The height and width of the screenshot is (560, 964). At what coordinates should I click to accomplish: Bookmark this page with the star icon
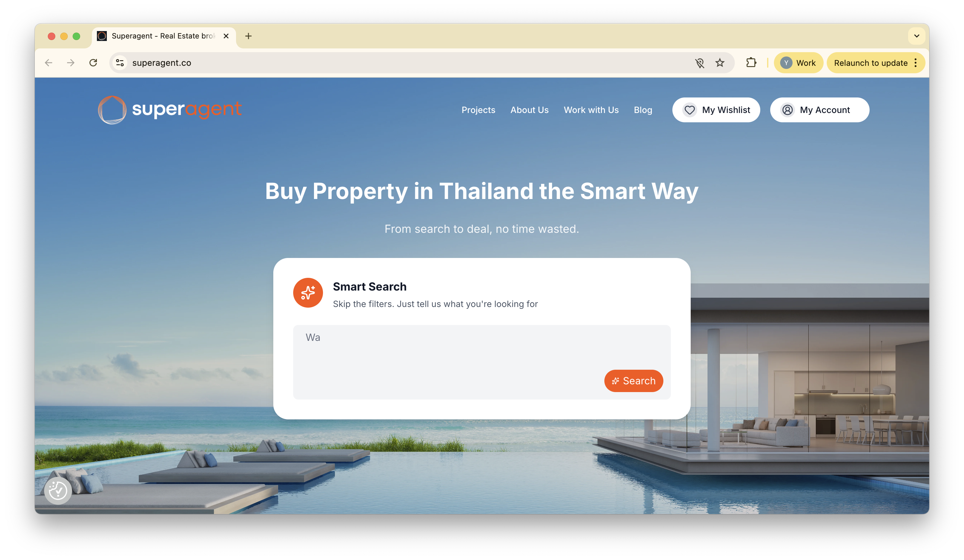pos(720,63)
